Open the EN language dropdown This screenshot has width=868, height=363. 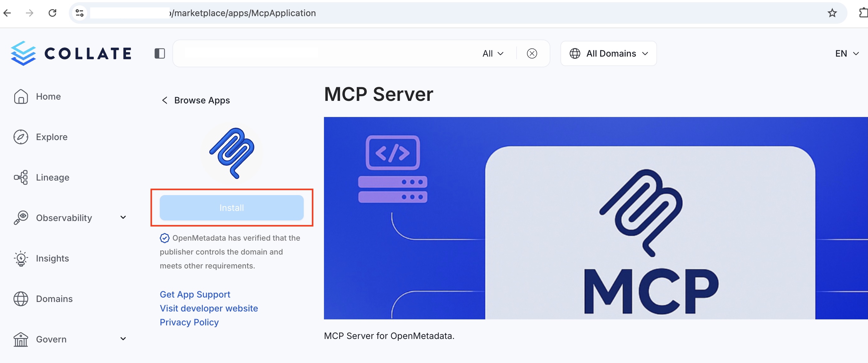[x=846, y=53]
